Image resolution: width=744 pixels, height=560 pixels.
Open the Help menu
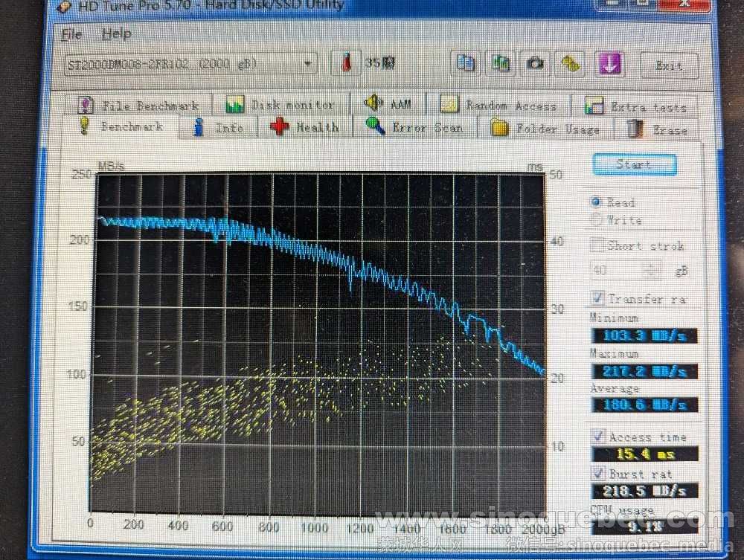tap(116, 34)
